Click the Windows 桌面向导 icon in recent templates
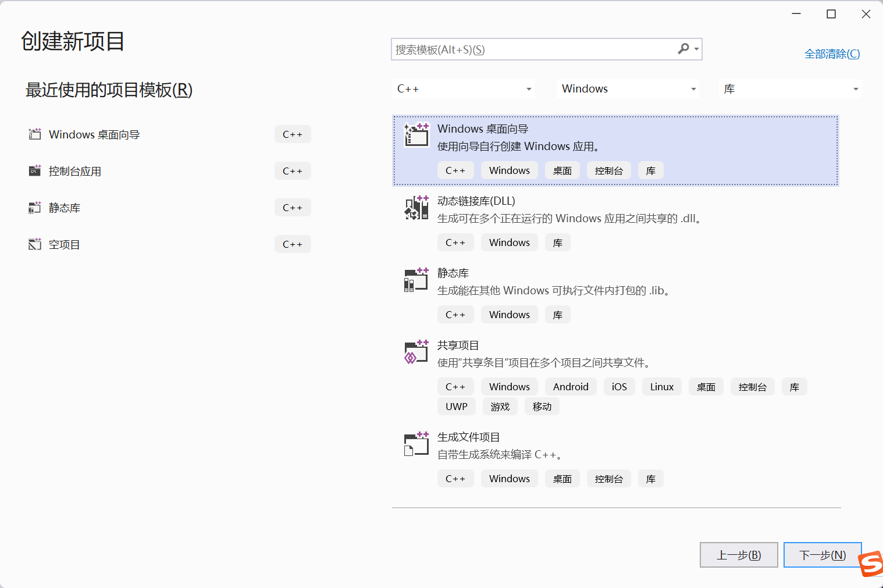This screenshot has height=588, width=883. pyautogui.click(x=35, y=134)
